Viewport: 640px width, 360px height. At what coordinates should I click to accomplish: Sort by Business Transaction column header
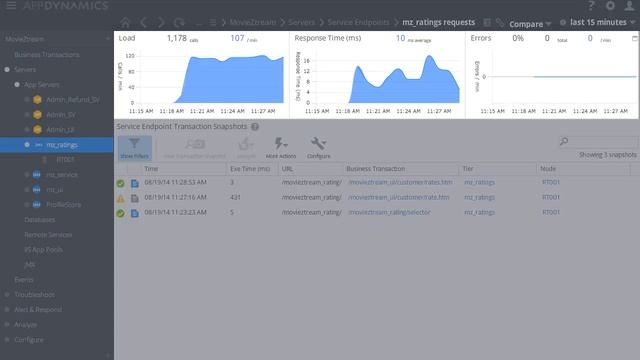coord(401,169)
